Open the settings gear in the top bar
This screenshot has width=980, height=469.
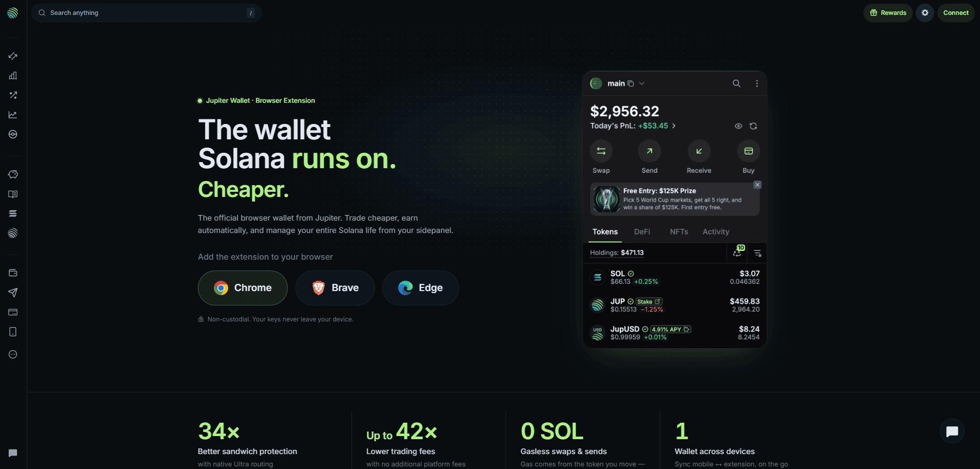tap(925, 13)
